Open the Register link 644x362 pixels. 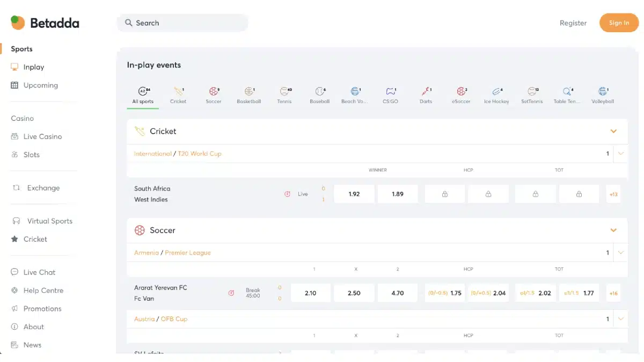(573, 23)
